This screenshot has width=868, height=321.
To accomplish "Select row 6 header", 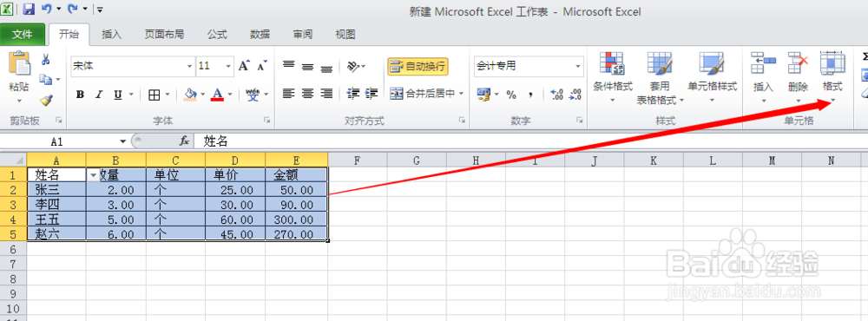I will point(13,250).
